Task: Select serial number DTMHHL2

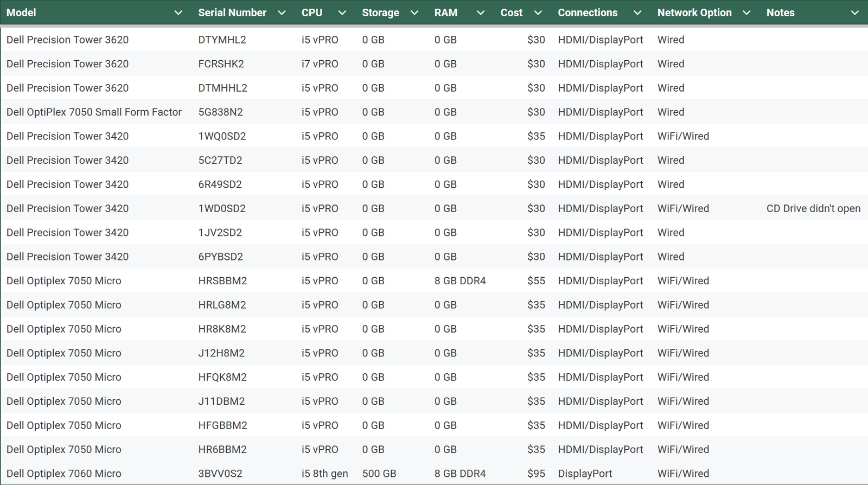Action: point(223,88)
